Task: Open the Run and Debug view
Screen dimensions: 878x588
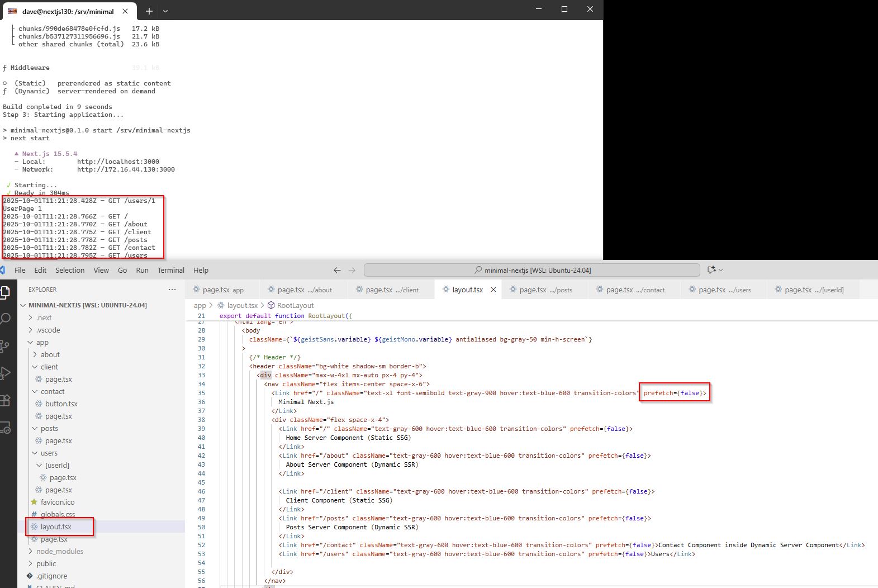Action: [5, 373]
